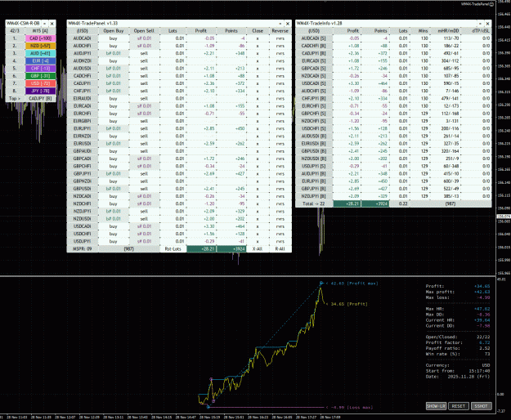Click the EURCHF symbol in TradePanel
This screenshot has width=511, height=420.
pos(82,114)
